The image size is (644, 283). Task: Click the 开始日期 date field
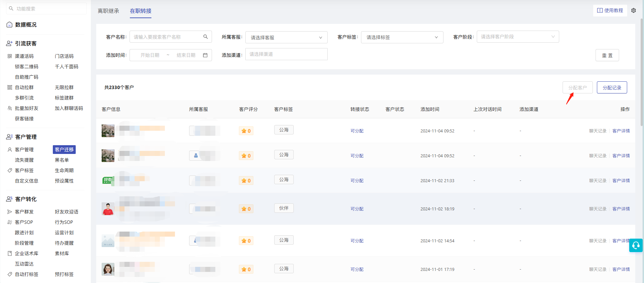coord(150,55)
